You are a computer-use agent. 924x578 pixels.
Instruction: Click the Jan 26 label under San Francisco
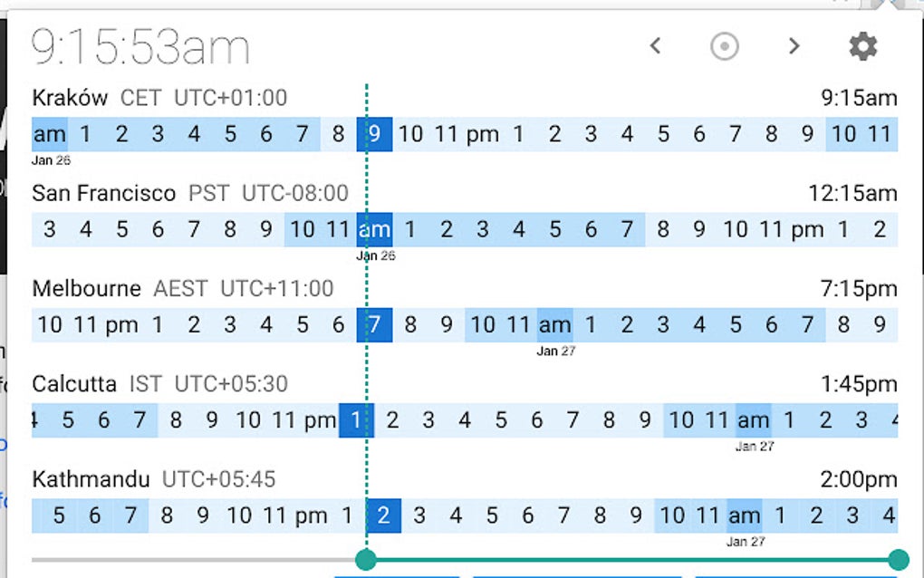click(x=374, y=255)
